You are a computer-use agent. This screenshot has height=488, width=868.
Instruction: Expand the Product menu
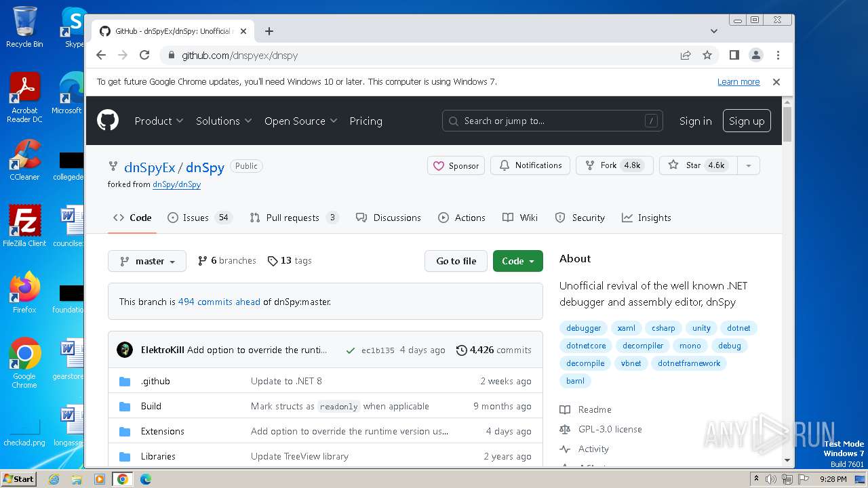[x=159, y=121]
